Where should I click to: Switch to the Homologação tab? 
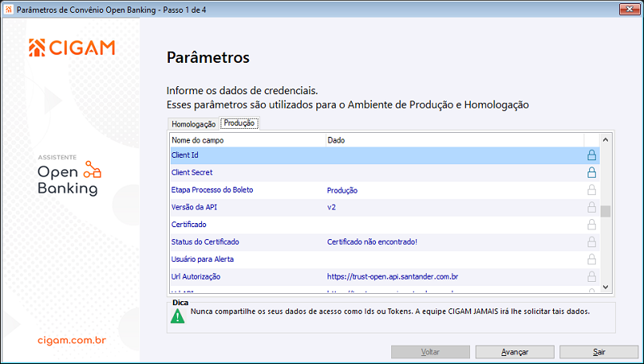[193, 124]
